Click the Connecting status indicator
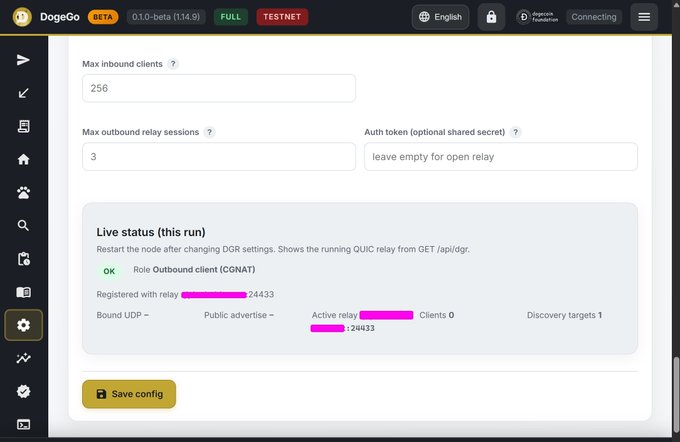Viewport: 680px width, 442px height. coord(594,17)
